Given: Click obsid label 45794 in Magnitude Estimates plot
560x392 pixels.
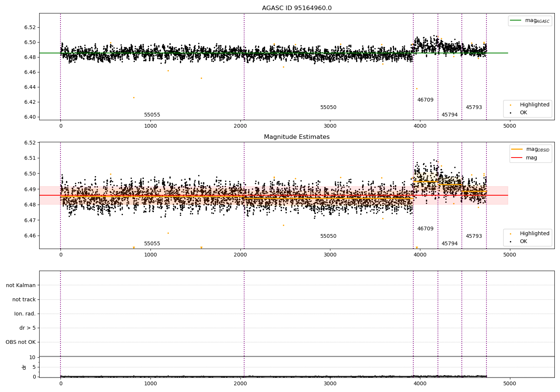Looking at the screenshot, I should pyautogui.click(x=449, y=244).
